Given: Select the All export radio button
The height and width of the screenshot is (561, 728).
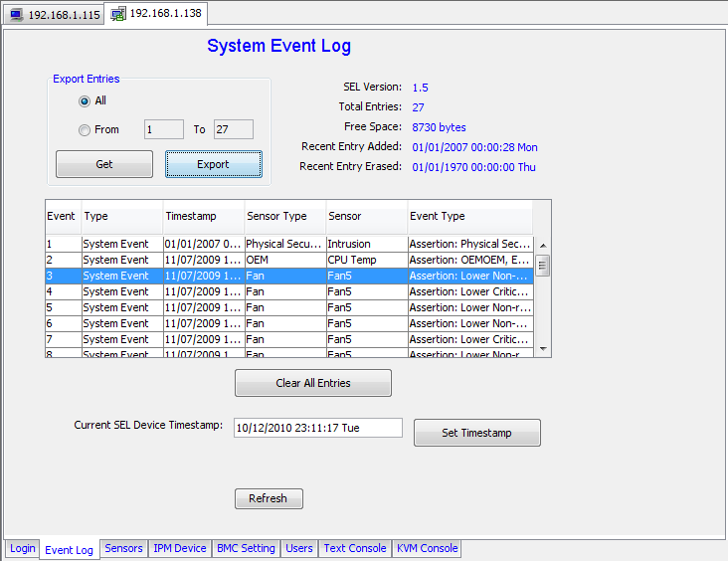Looking at the screenshot, I should pyautogui.click(x=85, y=101).
